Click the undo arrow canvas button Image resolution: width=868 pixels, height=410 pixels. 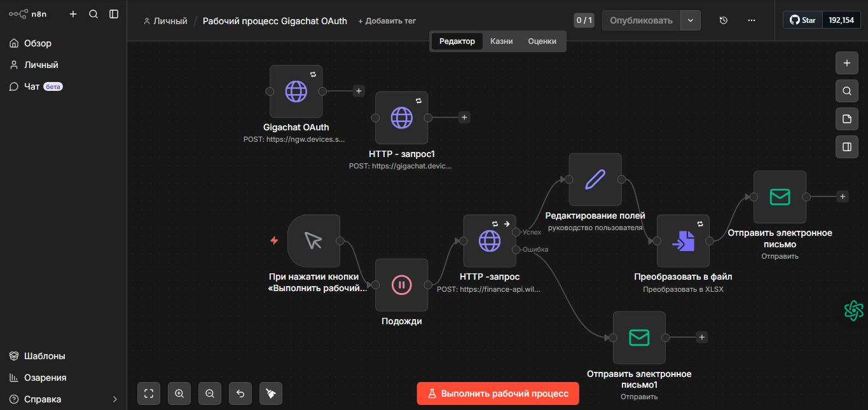coord(240,393)
